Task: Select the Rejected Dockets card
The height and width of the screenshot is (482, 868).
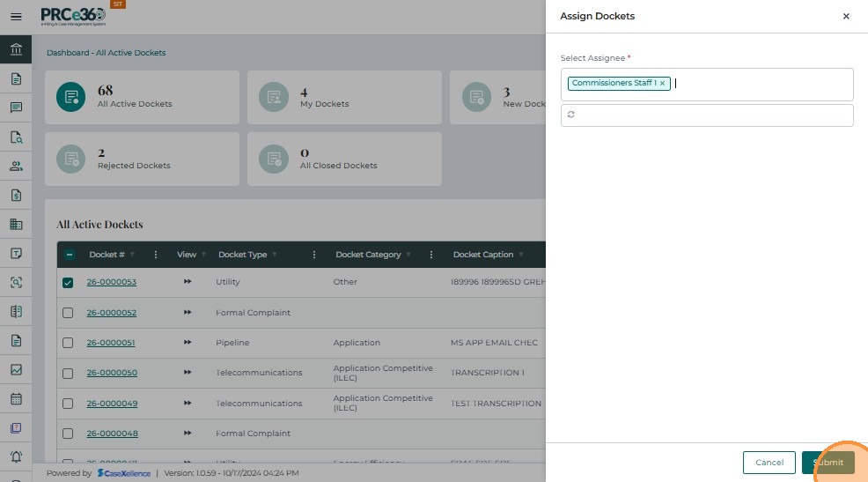Action: [142, 159]
